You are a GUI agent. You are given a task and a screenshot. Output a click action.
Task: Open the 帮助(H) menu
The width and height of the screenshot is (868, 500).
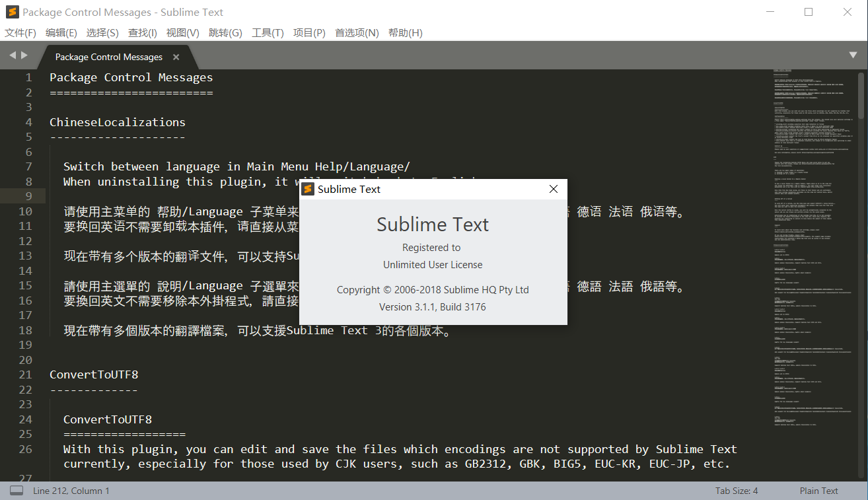(406, 33)
